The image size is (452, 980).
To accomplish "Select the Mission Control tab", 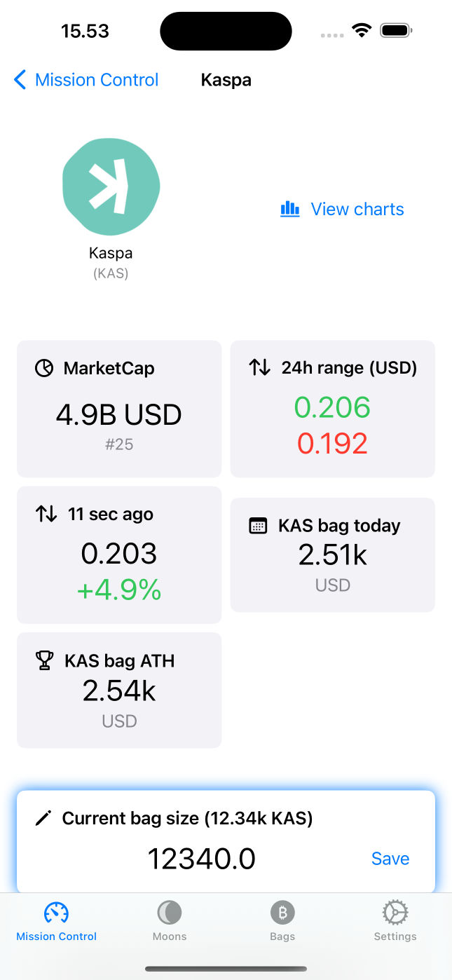I will pyautogui.click(x=57, y=920).
